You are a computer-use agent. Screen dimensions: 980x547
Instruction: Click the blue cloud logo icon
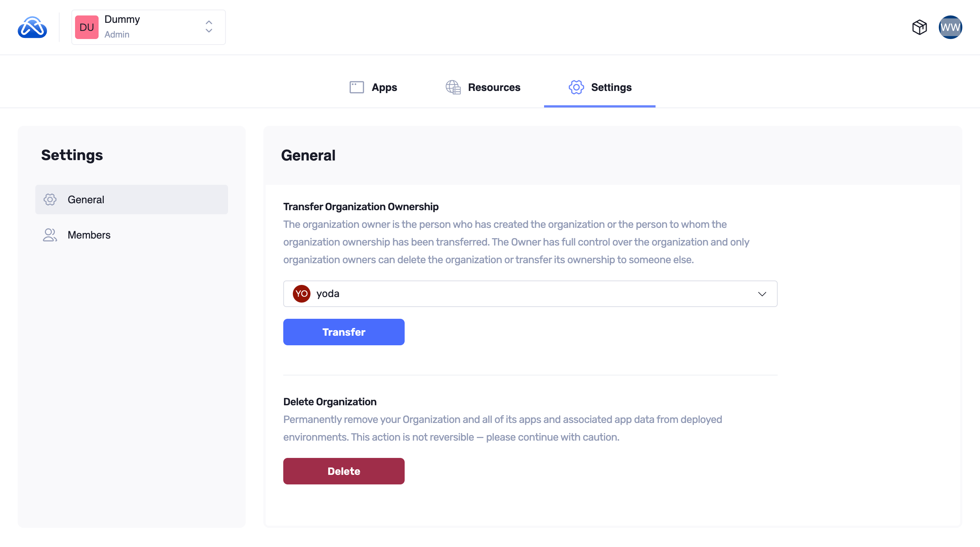[32, 27]
